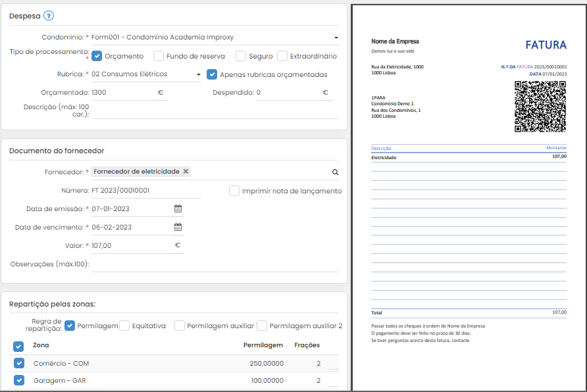Click the Eletricidade line in the invoice

(469, 157)
